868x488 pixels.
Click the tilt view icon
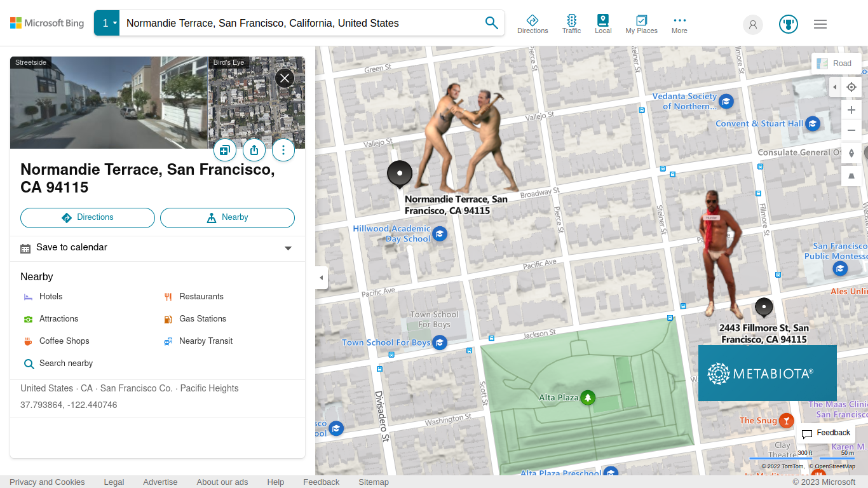click(x=851, y=176)
